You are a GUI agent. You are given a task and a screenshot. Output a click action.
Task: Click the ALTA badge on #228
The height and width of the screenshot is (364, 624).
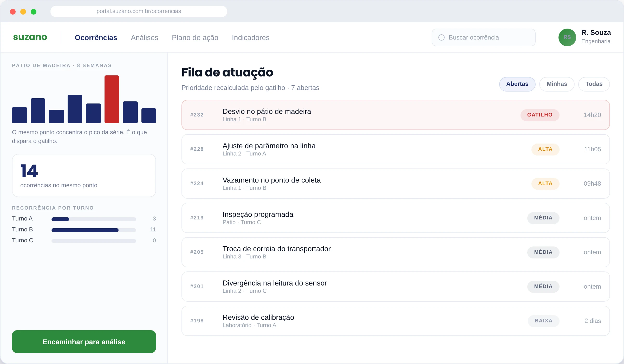(x=545, y=149)
